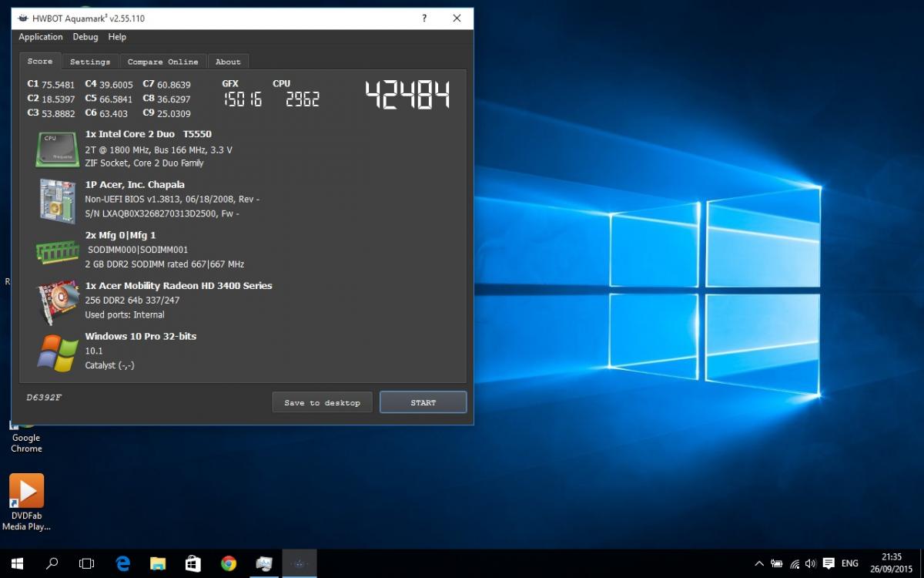The image size is (924, 578).
Task: Click the 'ZIF Socket, Core 2 Duo Family' line
Action: pyautogui.click(x=144, y=163)
